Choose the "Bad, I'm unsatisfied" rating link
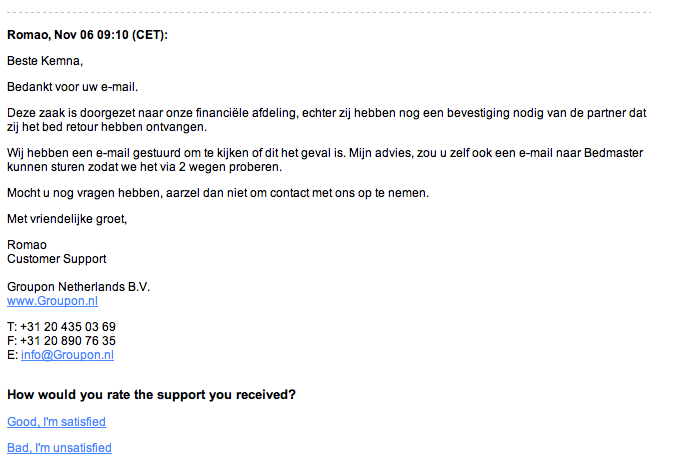Image resolution: width=680 pixels, height=465 pixels. 59,448
